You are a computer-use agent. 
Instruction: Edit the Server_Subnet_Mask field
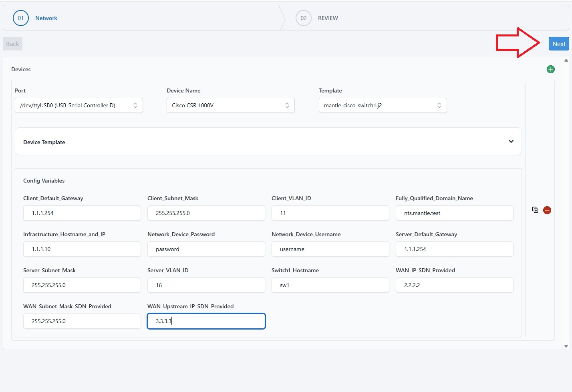point(82,285)
